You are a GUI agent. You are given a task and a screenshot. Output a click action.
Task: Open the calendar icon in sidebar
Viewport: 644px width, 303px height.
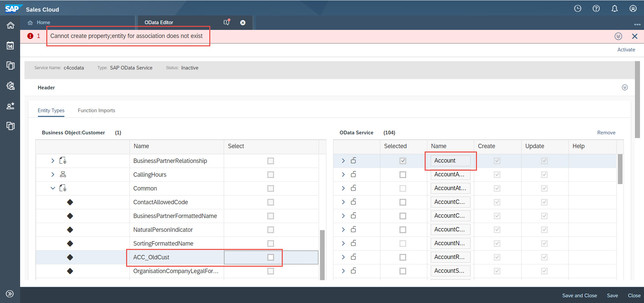click(10, 45)
